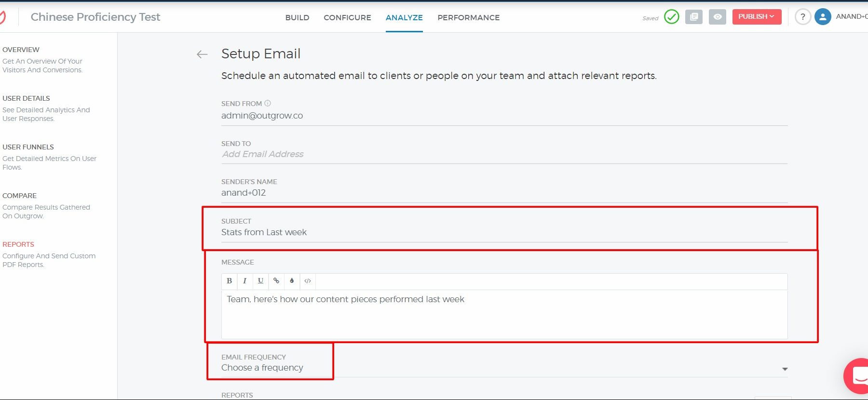Viewport: 868px width, 400px height.
Task: Go to User Funnels in sidebar
Action: tap(28, 147)
